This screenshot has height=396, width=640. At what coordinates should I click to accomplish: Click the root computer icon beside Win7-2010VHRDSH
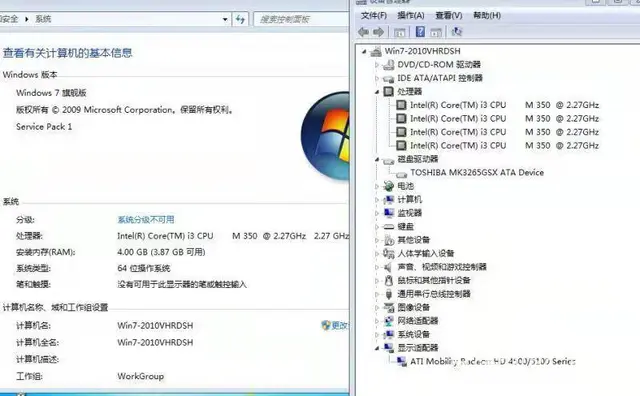click(x=376, y=51)
